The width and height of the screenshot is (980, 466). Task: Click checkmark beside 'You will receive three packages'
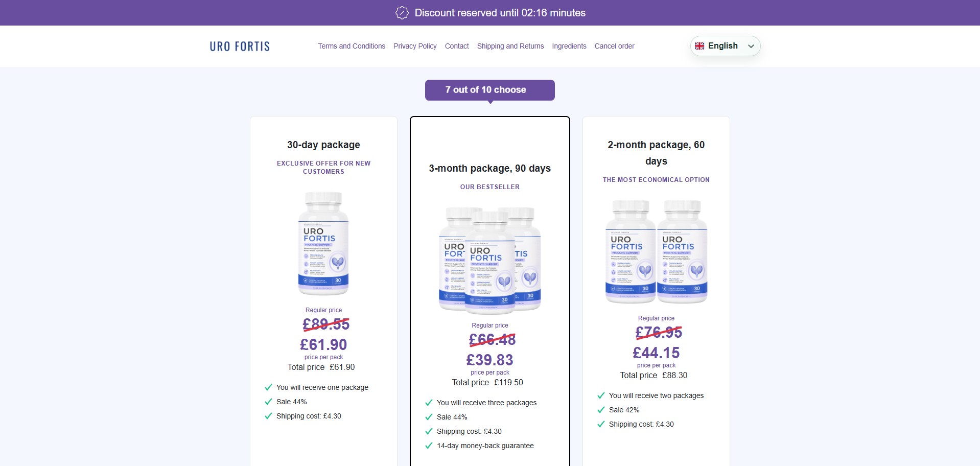pos(429,403)
